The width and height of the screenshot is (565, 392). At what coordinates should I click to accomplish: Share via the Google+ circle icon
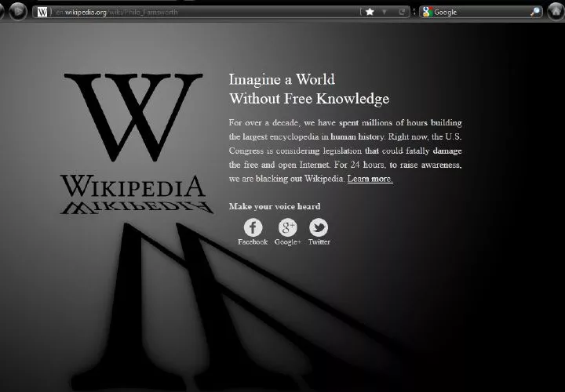click(287, 227)
